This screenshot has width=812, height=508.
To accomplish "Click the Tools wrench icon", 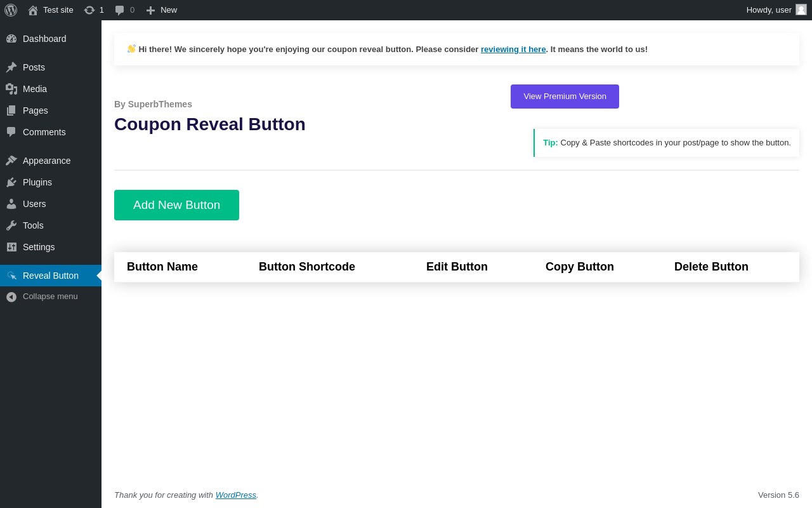I will click(x=11, y=225).
